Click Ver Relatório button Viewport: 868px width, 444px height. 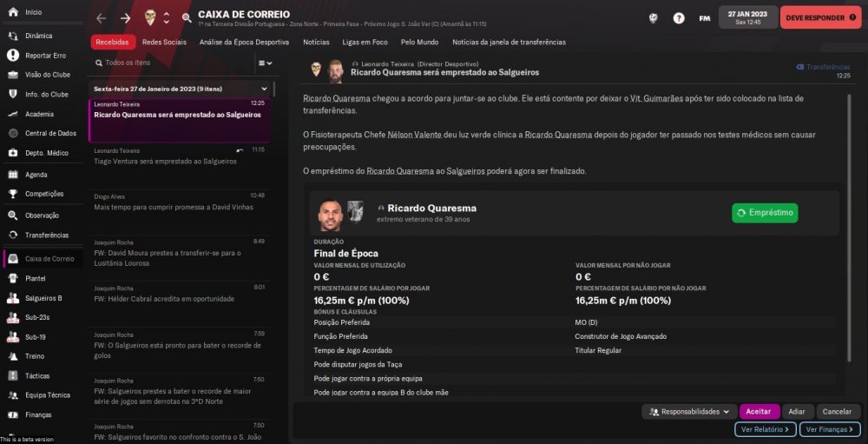[765, 429]
